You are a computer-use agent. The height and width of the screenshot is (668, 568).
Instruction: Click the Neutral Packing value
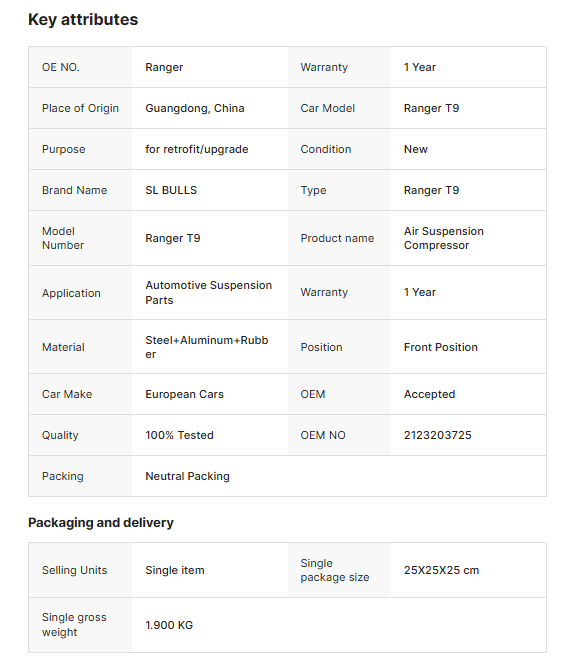tap(187, 476)
